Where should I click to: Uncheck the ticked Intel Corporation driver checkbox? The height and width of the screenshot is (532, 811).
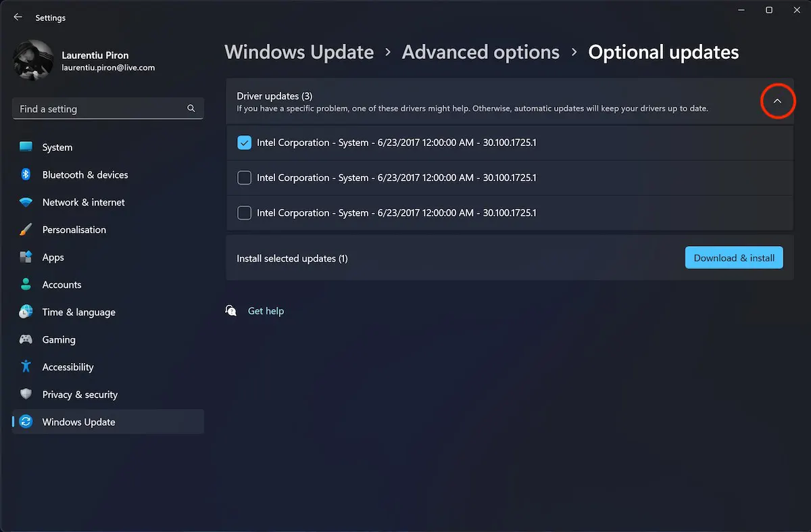tap(245, 143)
